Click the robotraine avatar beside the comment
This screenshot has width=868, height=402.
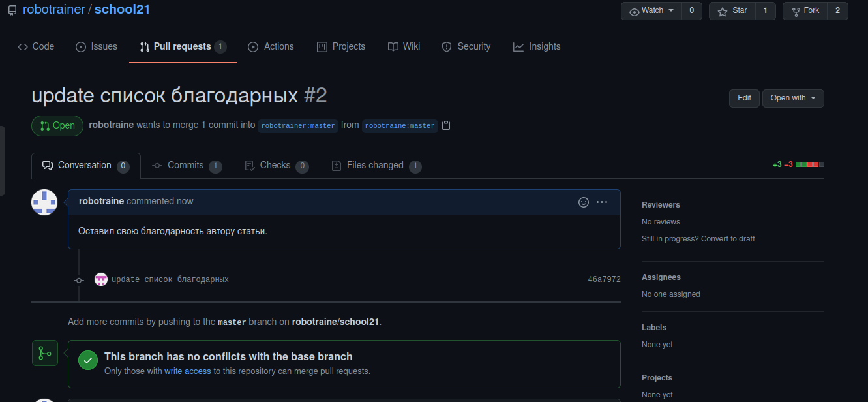44,202
